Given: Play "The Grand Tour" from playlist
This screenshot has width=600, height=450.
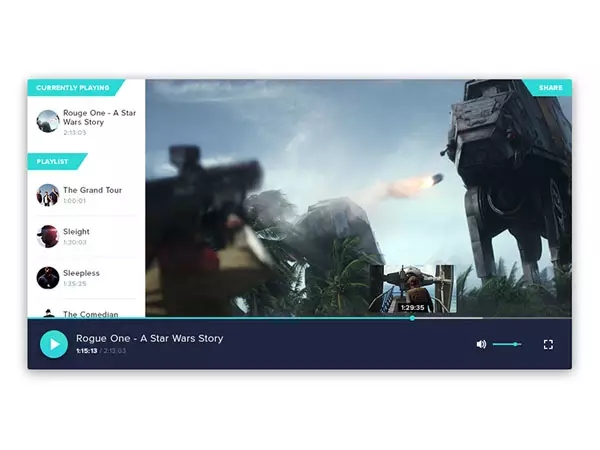Looking at the screenshot, I should pos(92,190).
